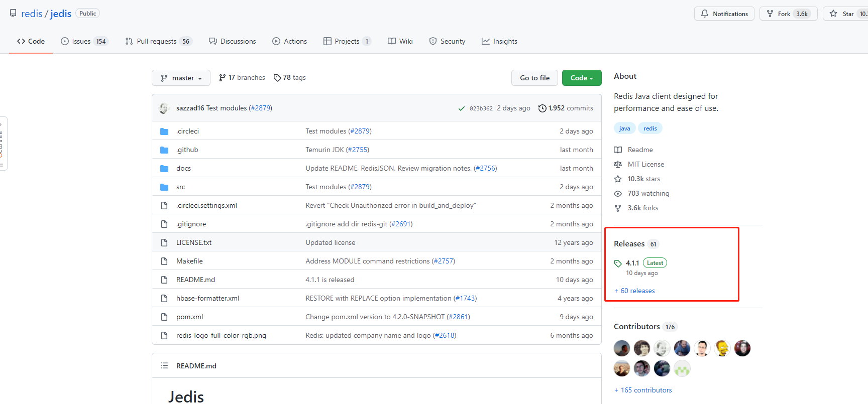
Task: Open the LICENSE.txt file
Action: click(x=194, y=242)
